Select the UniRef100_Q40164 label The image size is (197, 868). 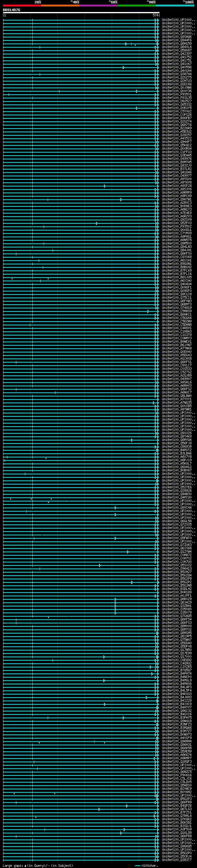point(177,71)
